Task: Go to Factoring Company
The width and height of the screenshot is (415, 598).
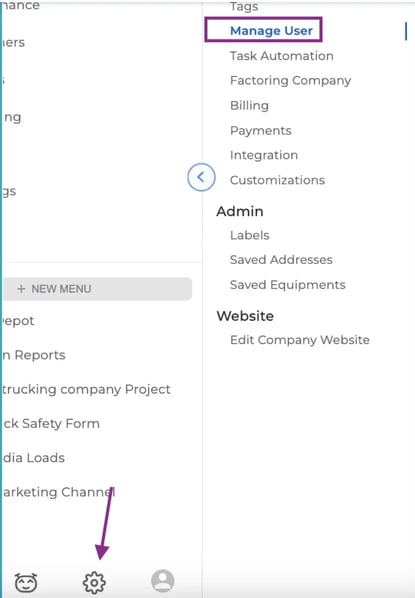Action: (291, 80)
